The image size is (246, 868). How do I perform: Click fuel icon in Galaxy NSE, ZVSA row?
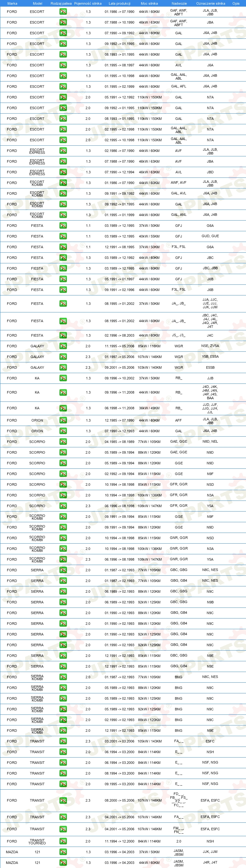[63, 346]
